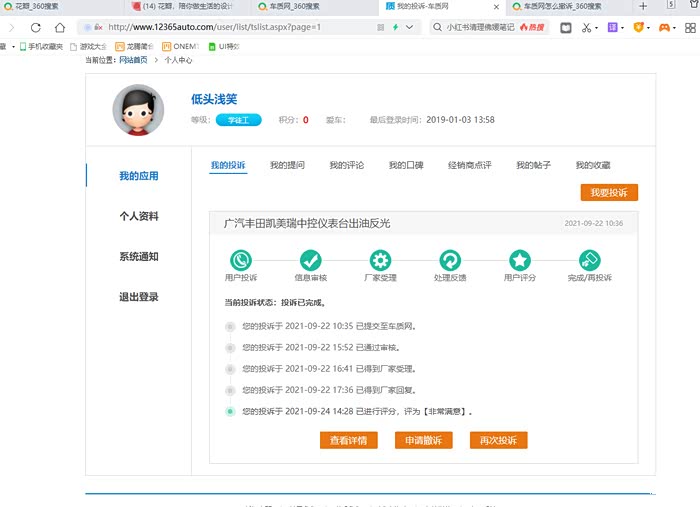Screen dimensions: 700x507
Task: Switch to 我的提问 tab
Action: [x=287, y=165]
